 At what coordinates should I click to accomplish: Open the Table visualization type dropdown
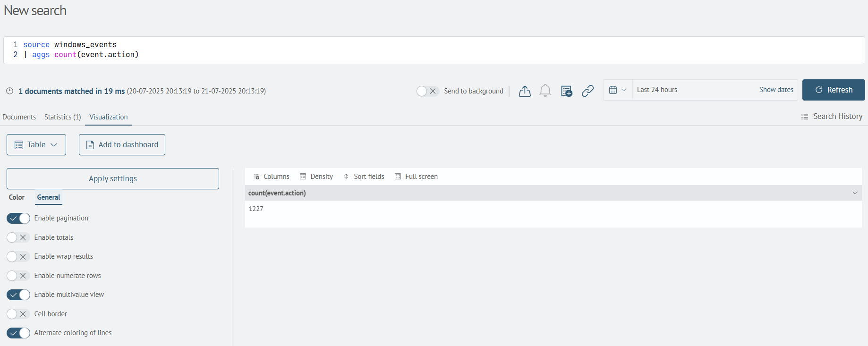tap(36, 145)
